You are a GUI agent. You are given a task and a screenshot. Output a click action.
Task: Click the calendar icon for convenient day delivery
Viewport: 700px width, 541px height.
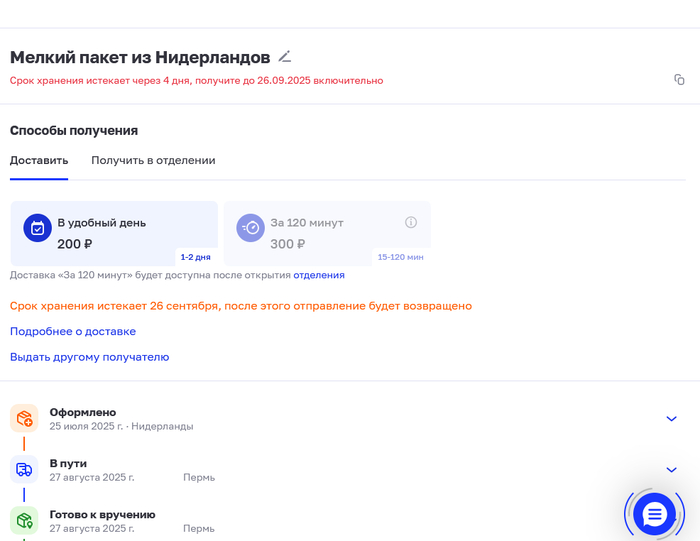tap(37, 228)
